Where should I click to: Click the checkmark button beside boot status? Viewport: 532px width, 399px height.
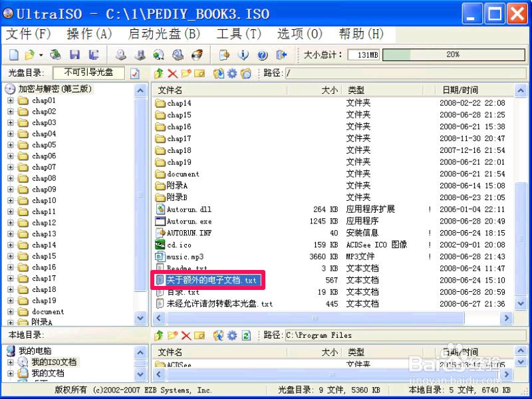click(136, 73)
